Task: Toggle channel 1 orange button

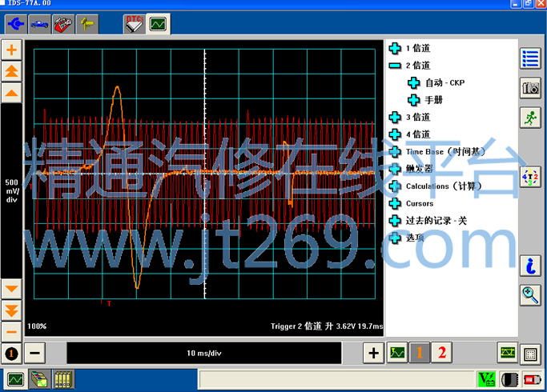Action: click(420, 353)
